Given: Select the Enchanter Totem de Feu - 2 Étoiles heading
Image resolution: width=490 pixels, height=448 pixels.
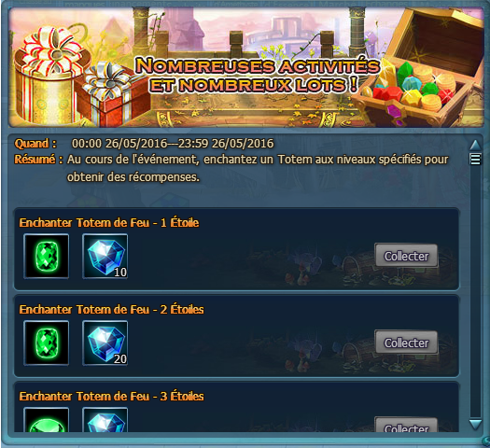Looking at the screenshot, I should [112, 310].
